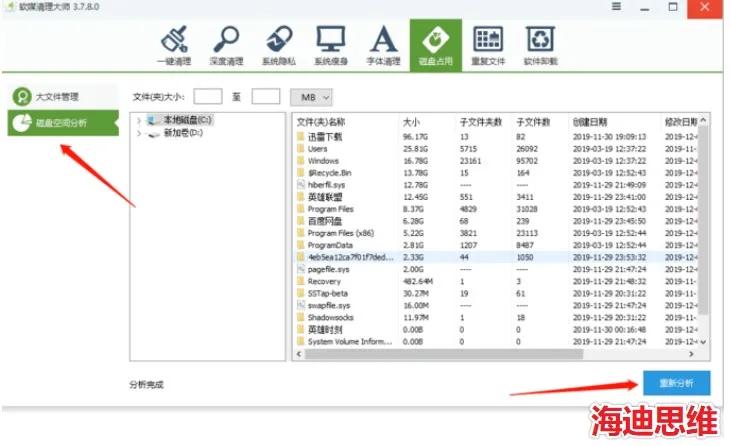This screenshot has width=731, height=446.
Task: Select the ProgramData folder name
Action: click(x=330, y=245)
